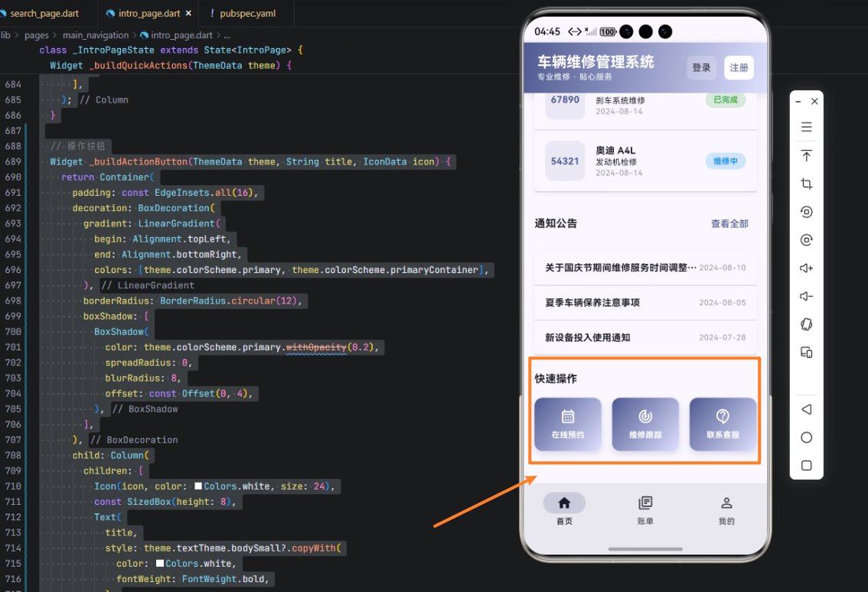
Task: Click the 通知公告 section heading
Action: coord(556,223)
